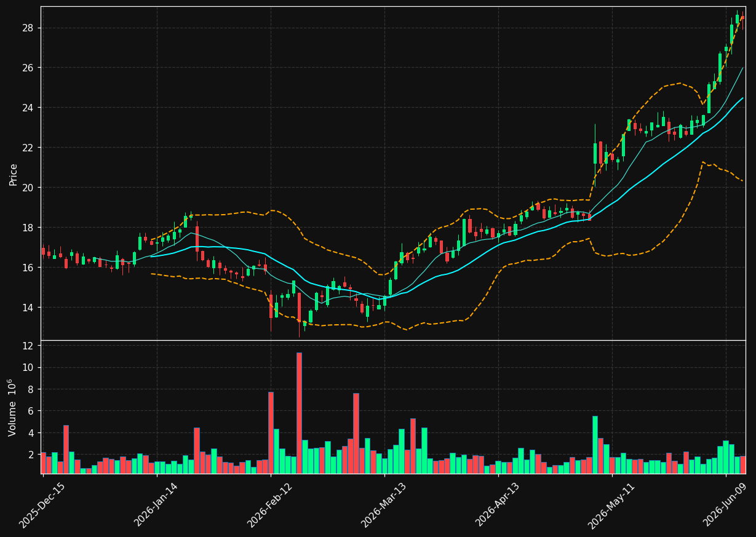Click the 2026-Jan-14 date label
The height and width of the screenshot is (537, 756).
pos(156,505)
